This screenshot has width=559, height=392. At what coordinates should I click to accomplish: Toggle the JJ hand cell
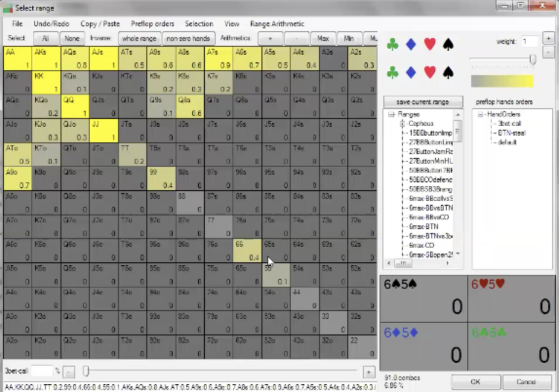(x=104, y=131)
